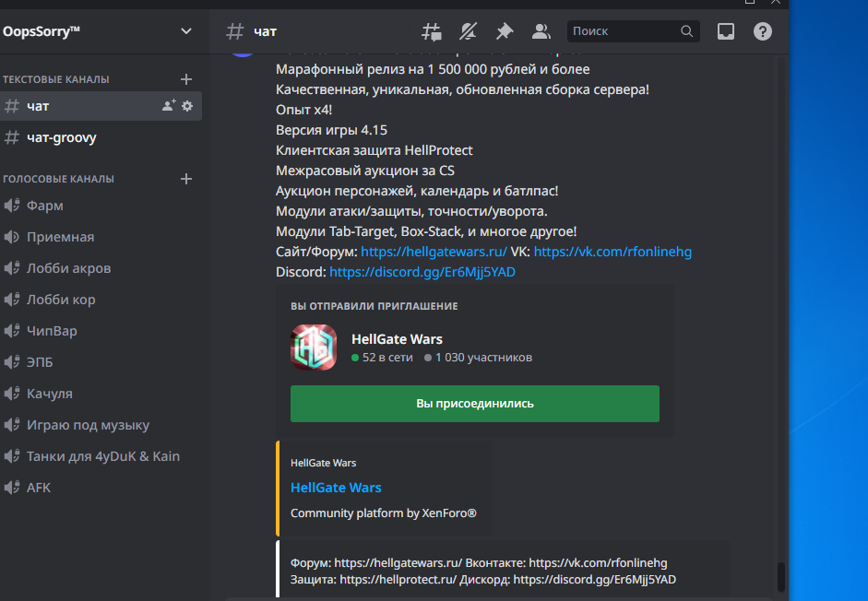Collapse the ГОЛОСОВЫЕ КАНАЛЫ category
The image size is (868, 601).
(58, 179)
